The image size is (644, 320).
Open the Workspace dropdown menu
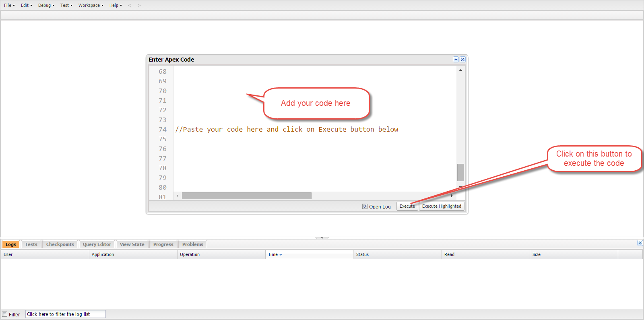[91, 6]
